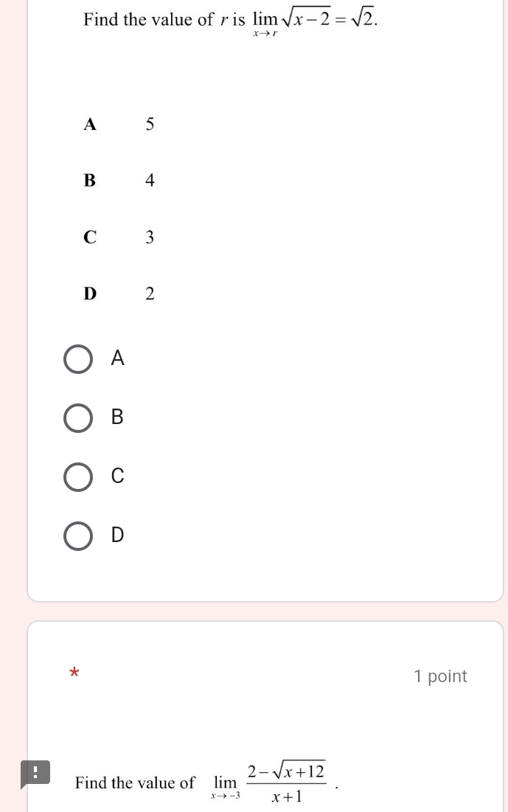Click bold choice letter A beside 5

(x=90, y=124)
